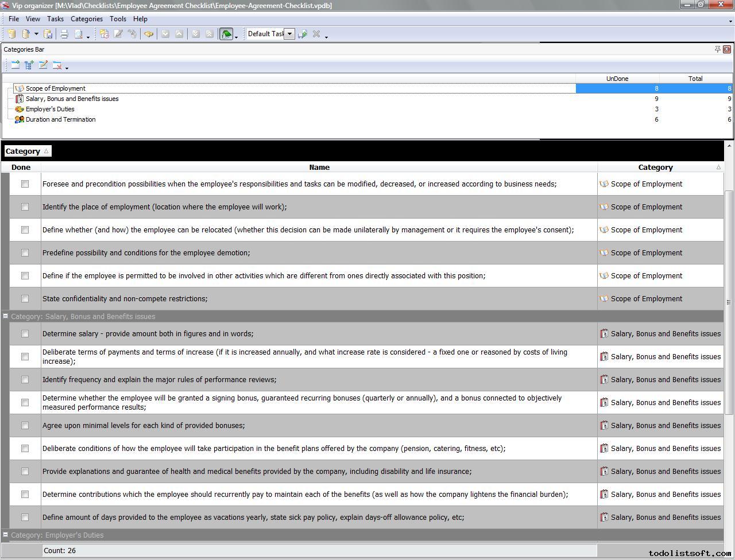
Task: Mark 'Identify the place of employment' as done
Action: tap(25, 207)
